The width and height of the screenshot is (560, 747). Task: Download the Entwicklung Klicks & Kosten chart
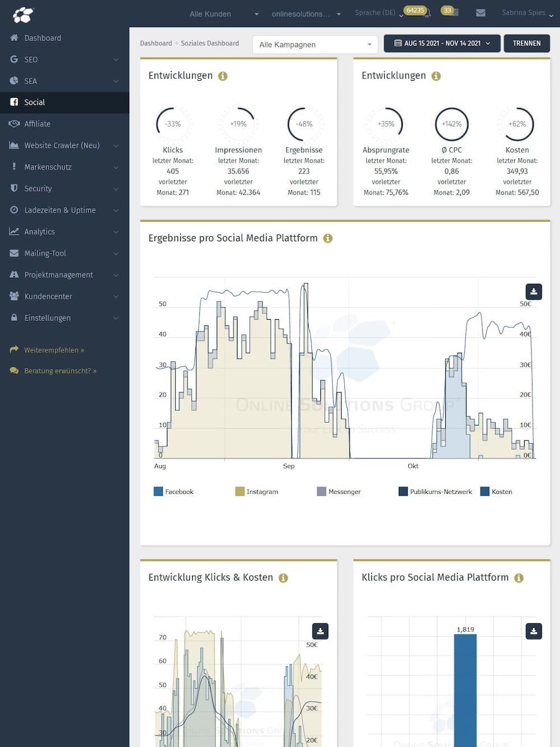320,631
